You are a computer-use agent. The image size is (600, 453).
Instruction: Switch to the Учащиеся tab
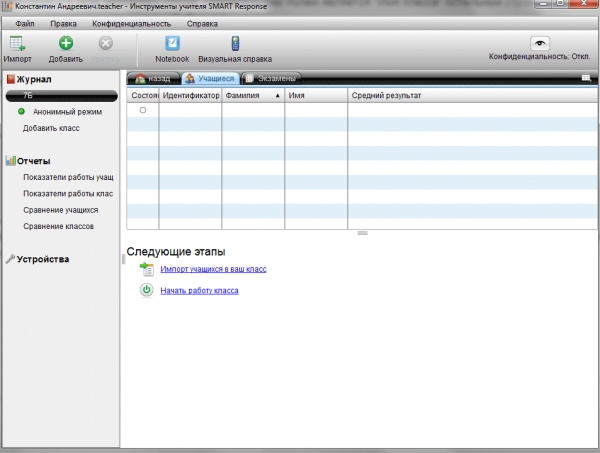click(x=210, y=78)
